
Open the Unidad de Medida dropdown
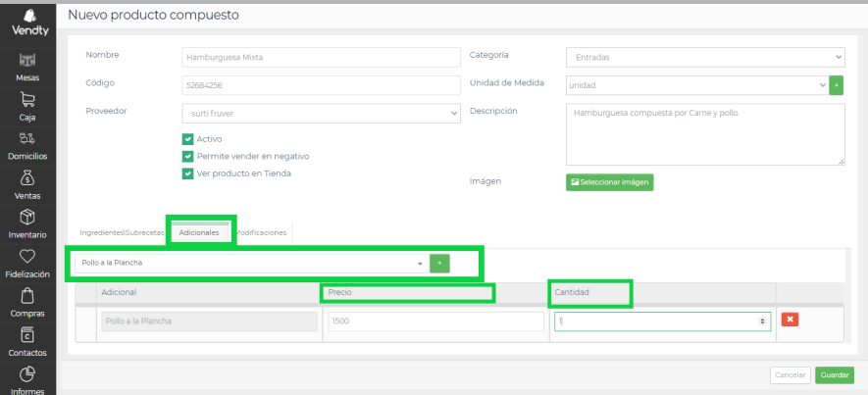point(697,85)
